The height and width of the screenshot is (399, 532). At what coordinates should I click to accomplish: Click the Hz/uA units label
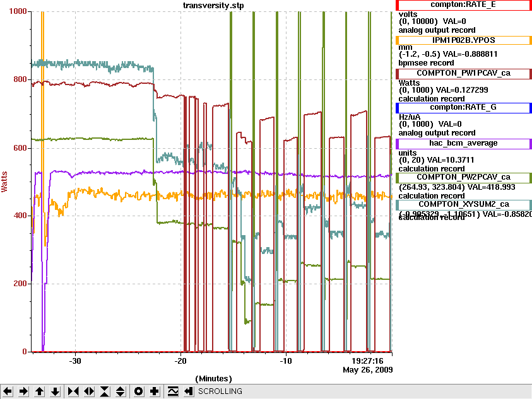coord(410,117)
